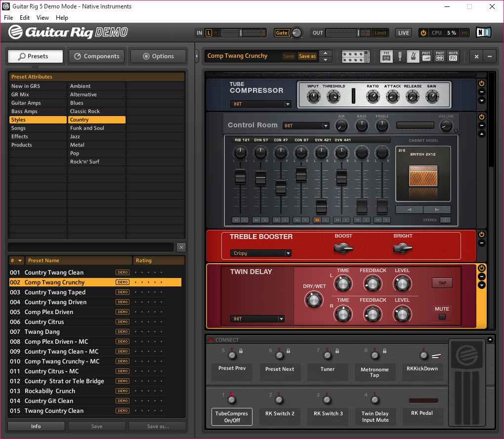Show the POST tapedeck module
504x439 pixels.
click(x=440, y=56)
